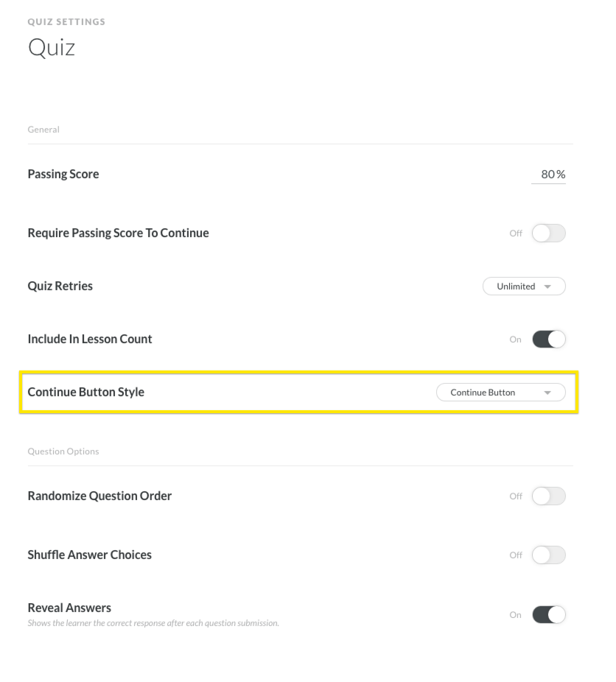The width and height of the screenshot is (616, 682).
Task: Enable the Randomize Question Order switch
Action: 548,496
